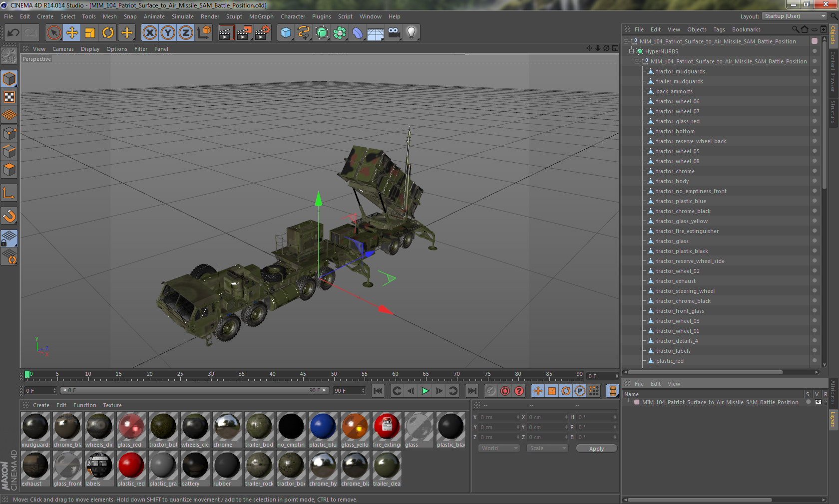The width and height of the screenshot is (839, 504).
Task: Select the Axis mode L-shaped icon
Action: (x=9, y=193)
